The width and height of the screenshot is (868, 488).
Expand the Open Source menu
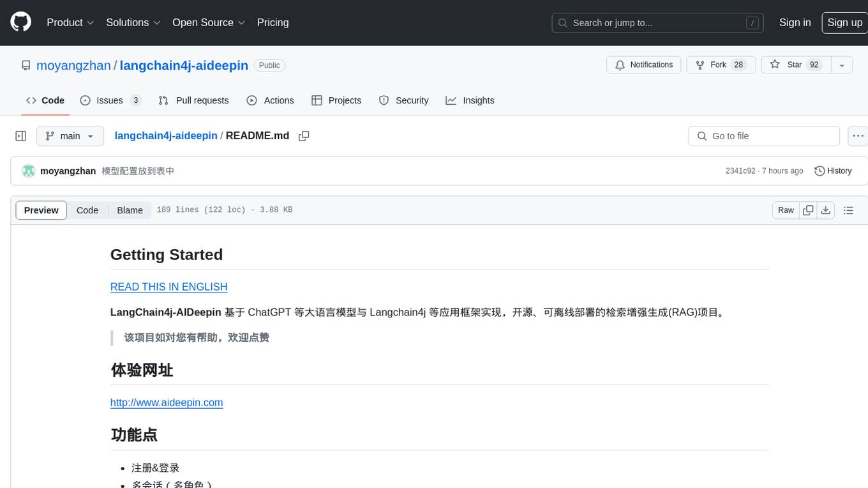209,22
